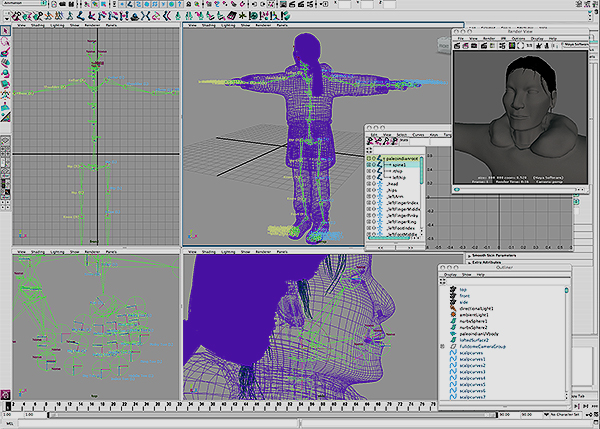This screenshot has height=429, width=600.
Task: Select scalpcurves5 in the Outliner
Action: point(473,384)
